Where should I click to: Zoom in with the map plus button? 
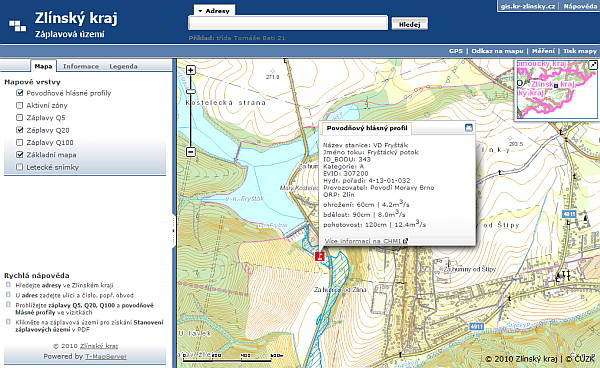coord(191,70)
